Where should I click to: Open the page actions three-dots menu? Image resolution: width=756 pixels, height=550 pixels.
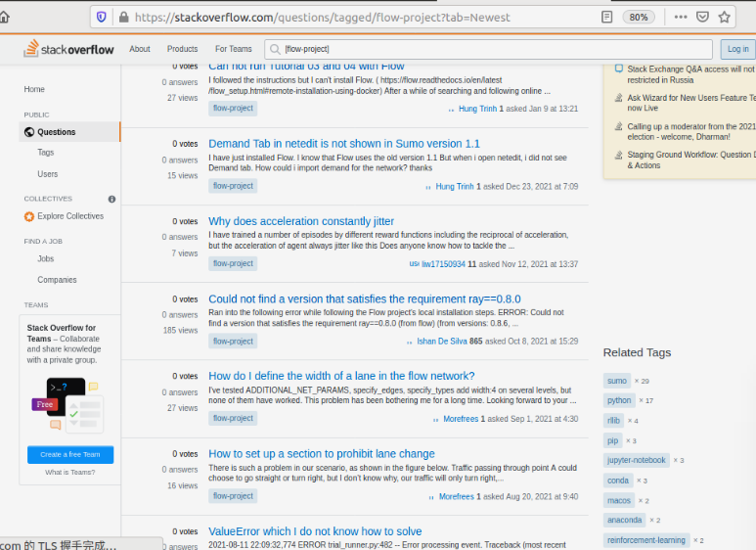coord(681,18)
